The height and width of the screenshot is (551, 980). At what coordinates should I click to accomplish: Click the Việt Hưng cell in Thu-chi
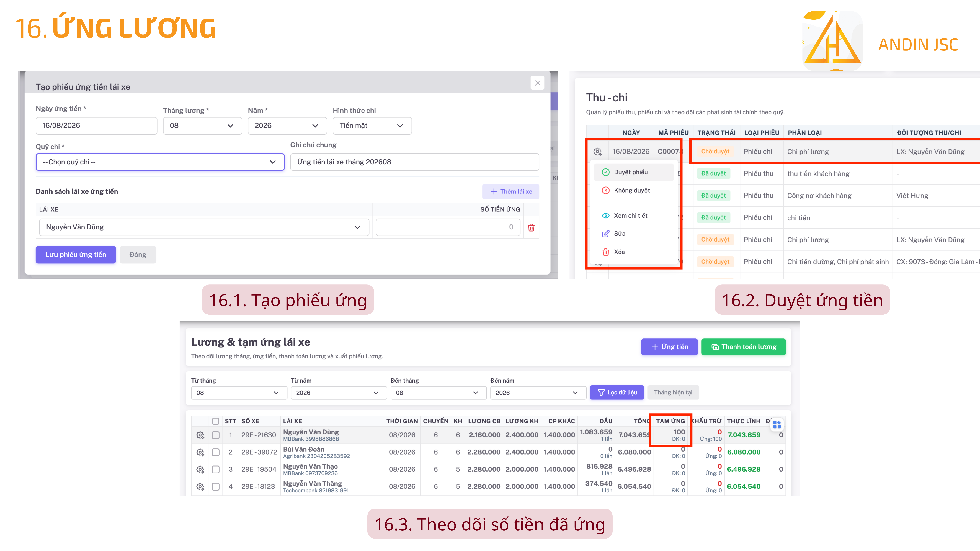[912, 196]
